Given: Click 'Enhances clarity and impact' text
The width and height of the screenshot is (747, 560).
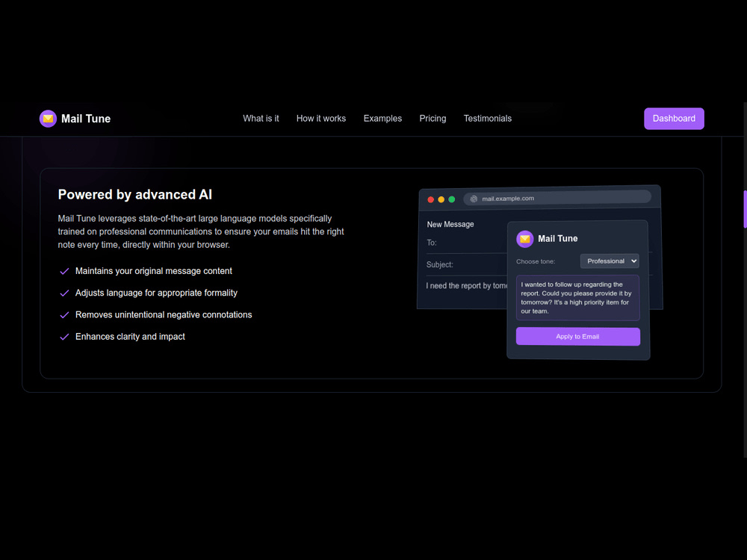Looking at the screenshot, I should (x=130, y=337).
